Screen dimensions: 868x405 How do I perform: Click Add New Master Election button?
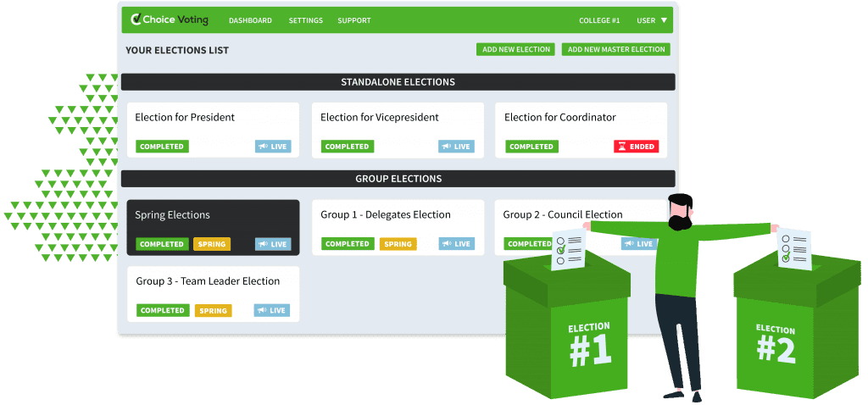616,49
